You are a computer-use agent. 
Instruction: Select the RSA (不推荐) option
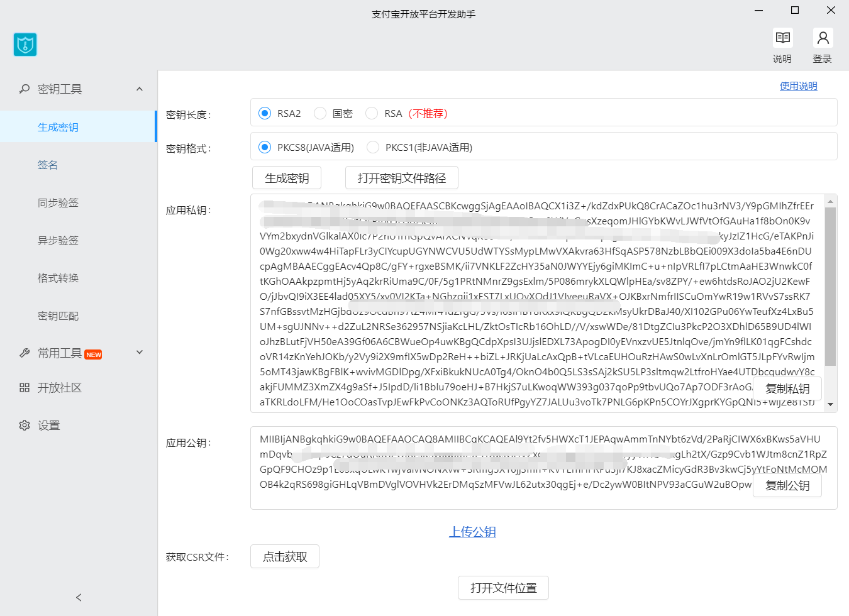(372, 113)
